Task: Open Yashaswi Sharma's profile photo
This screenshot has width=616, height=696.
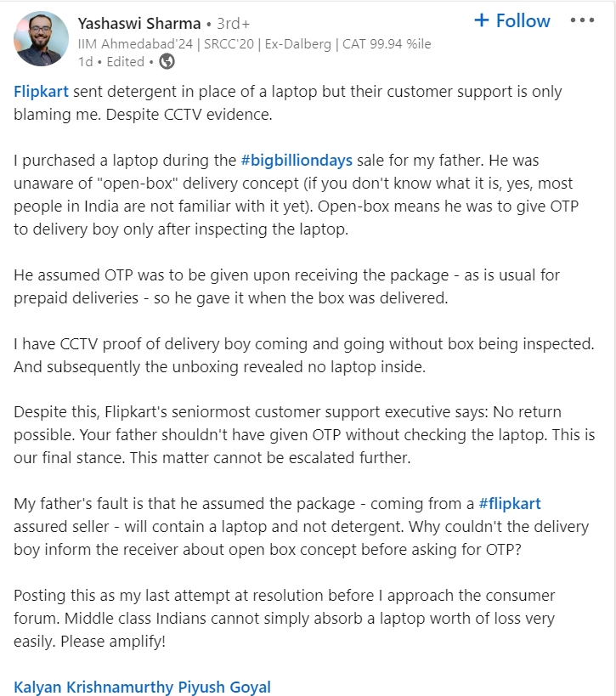Action: pyautogui.click(x=42, y=38)
